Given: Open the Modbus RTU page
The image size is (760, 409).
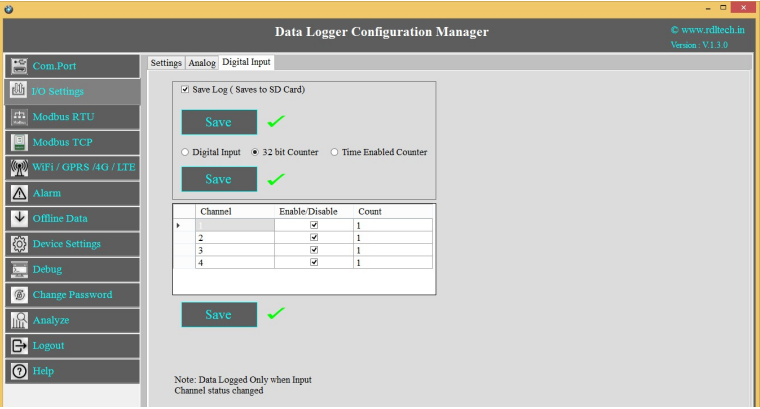Looking at the screenshot, I should coord(73,117).
